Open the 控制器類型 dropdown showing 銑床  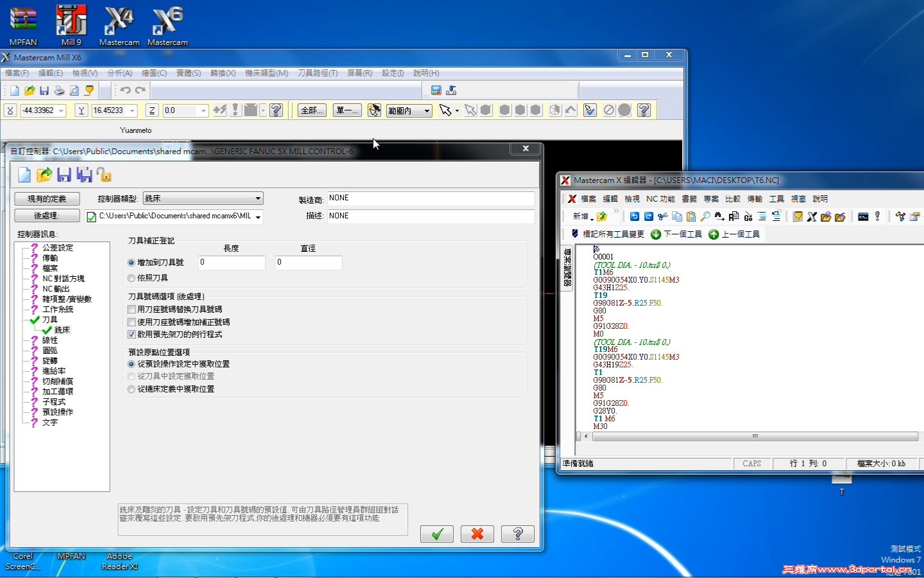click(x=203, y=198)
